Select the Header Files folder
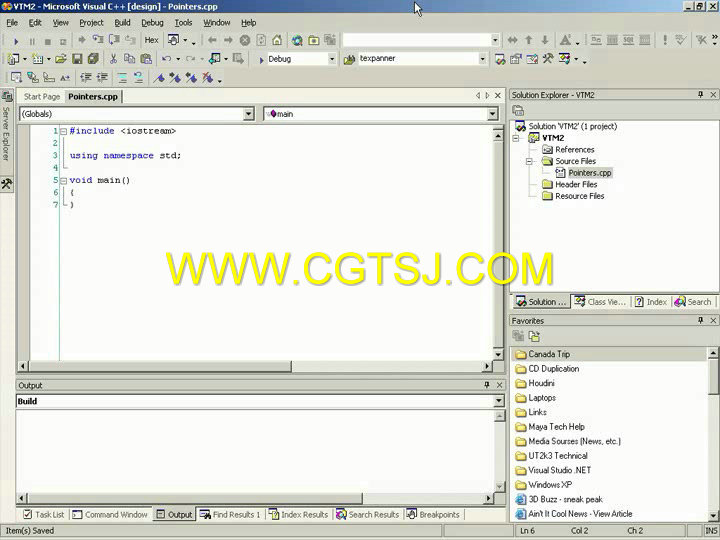Image resolution: width=720 pixels, height=540 pixels. 576,185
